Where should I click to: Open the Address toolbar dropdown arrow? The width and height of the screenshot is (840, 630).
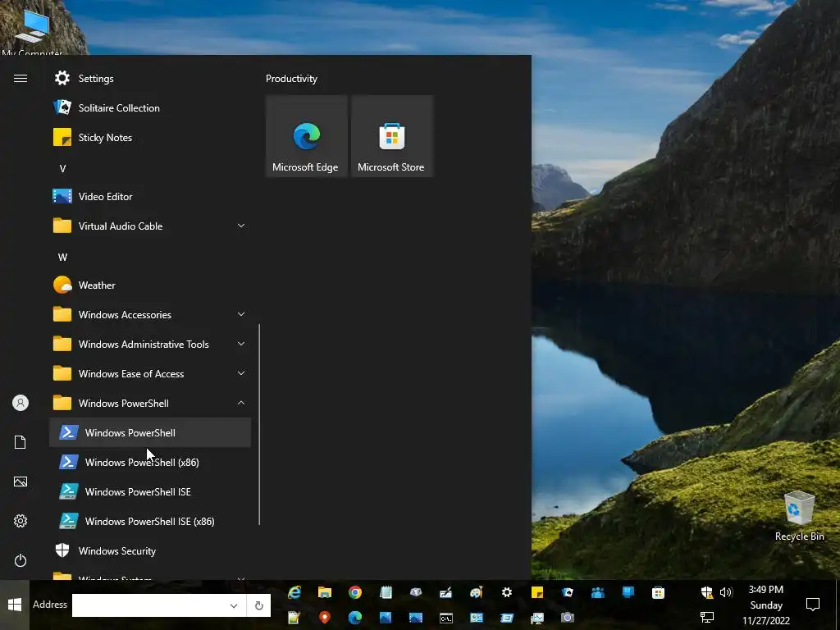click(x=234, y=605)
